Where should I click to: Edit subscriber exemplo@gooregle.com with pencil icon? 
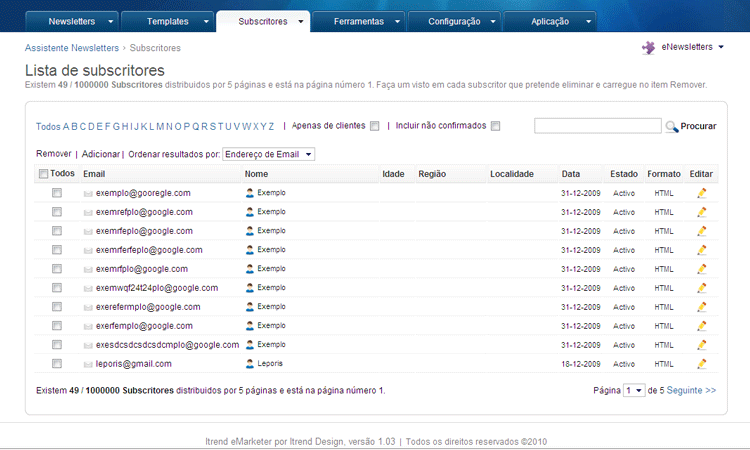tap(701, 193)
